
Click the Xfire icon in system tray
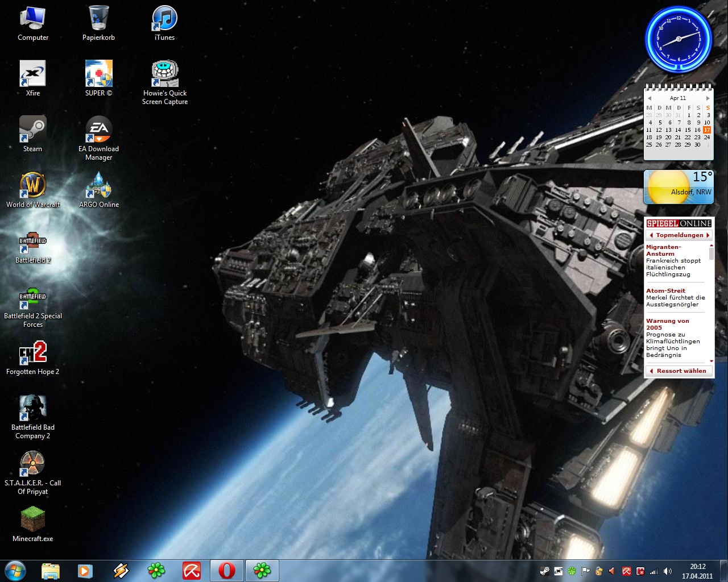(x=559, y=571)
